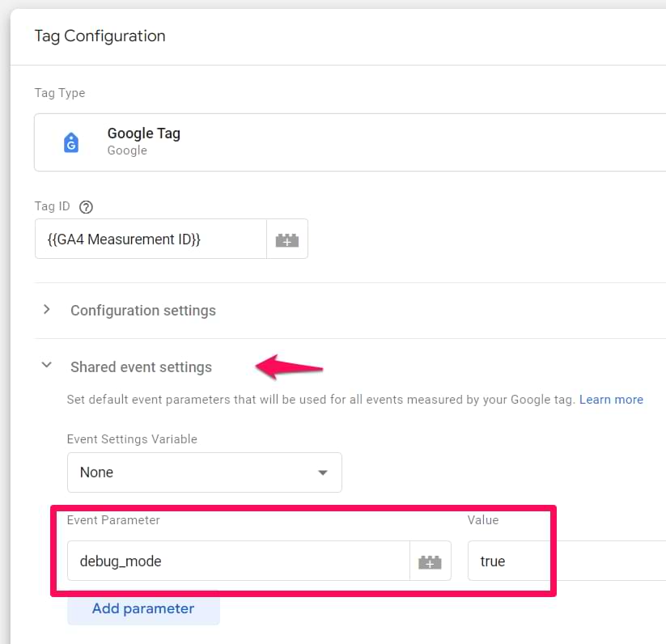Click the debug_mode Event Parameter field
Screen dimensions: 666x644
click(x=238, y=561)
